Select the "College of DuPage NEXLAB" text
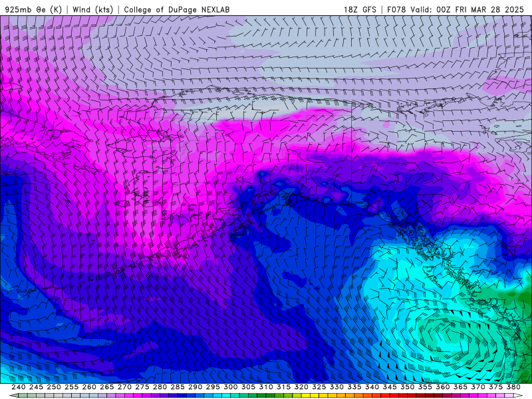The image size is (532, 399). tap(177, 9)
